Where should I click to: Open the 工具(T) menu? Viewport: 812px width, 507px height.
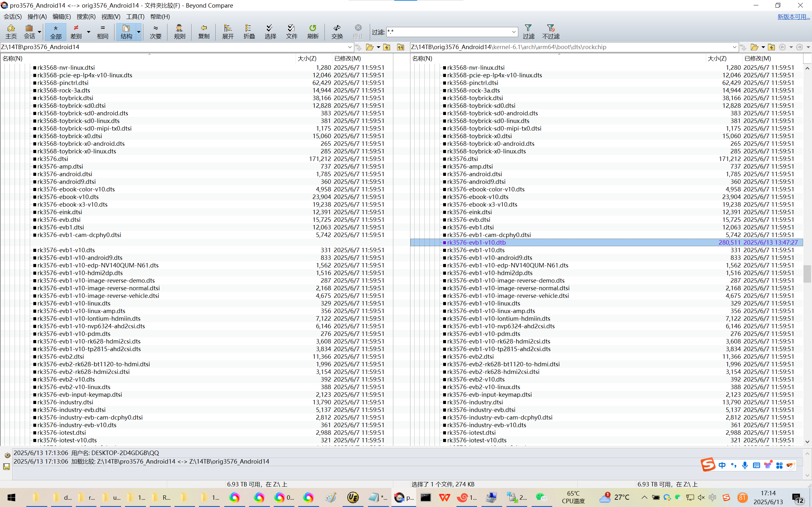135,16
